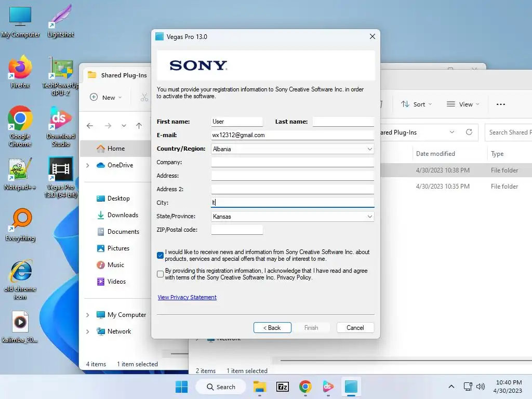Refresh the Explorer address bar
This screenshot has height=399, width=532.
tap(469, 132)
